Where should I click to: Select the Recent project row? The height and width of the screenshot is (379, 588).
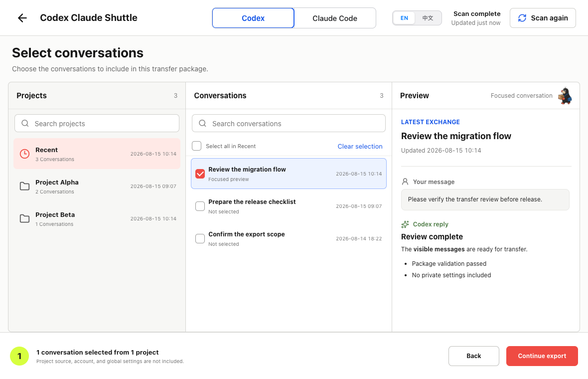pyautogui.click(x=97, y=154)
